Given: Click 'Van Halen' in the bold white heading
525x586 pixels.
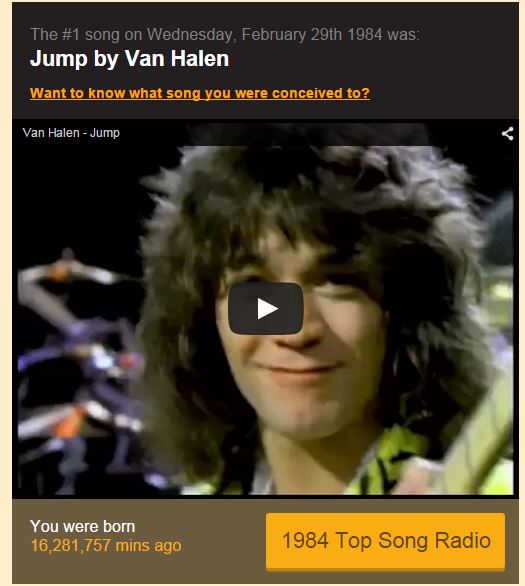Looking at the screenshot, I should [177, 59].
